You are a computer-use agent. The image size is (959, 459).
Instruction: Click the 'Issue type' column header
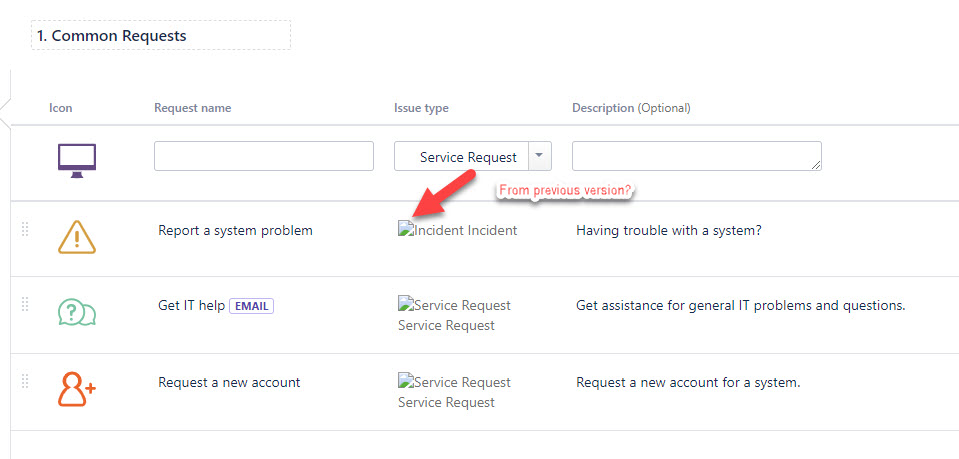pyautogui.click(x=421, y=108)
